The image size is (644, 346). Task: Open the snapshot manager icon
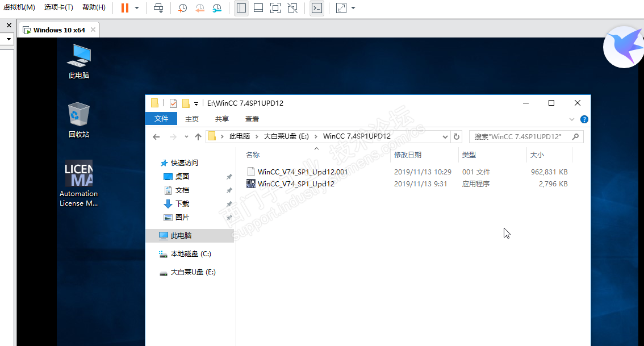[217, 8]
